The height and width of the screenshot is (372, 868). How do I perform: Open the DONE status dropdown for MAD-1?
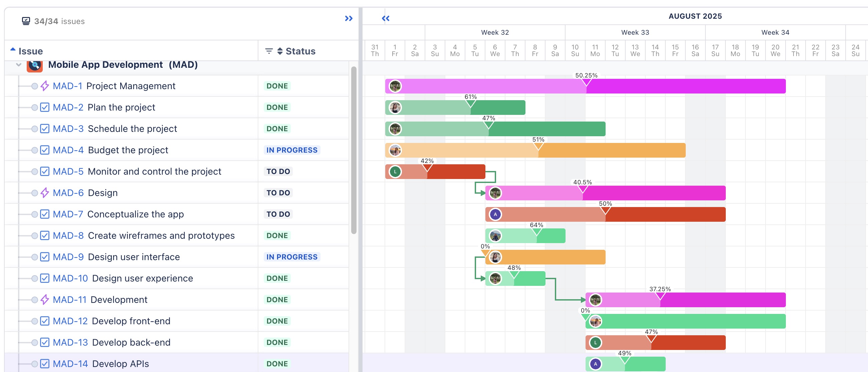pos(277,86)
